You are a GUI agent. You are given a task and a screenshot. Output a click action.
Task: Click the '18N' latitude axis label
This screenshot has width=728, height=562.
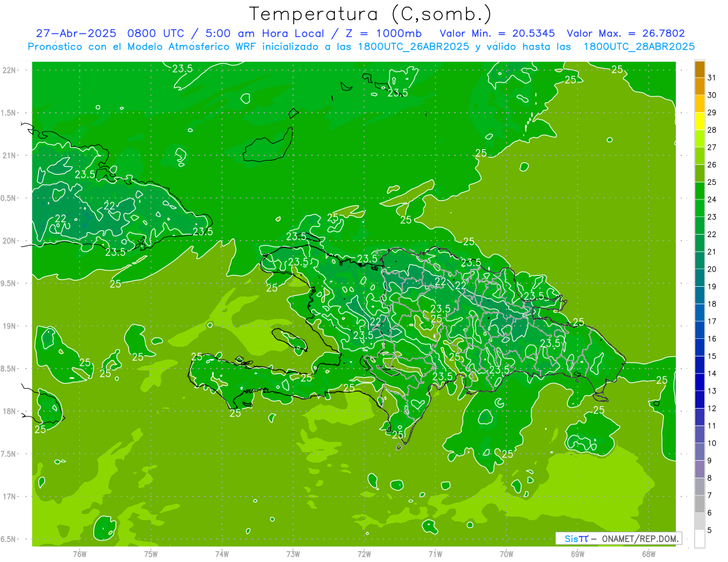click(x=9, y=411)
